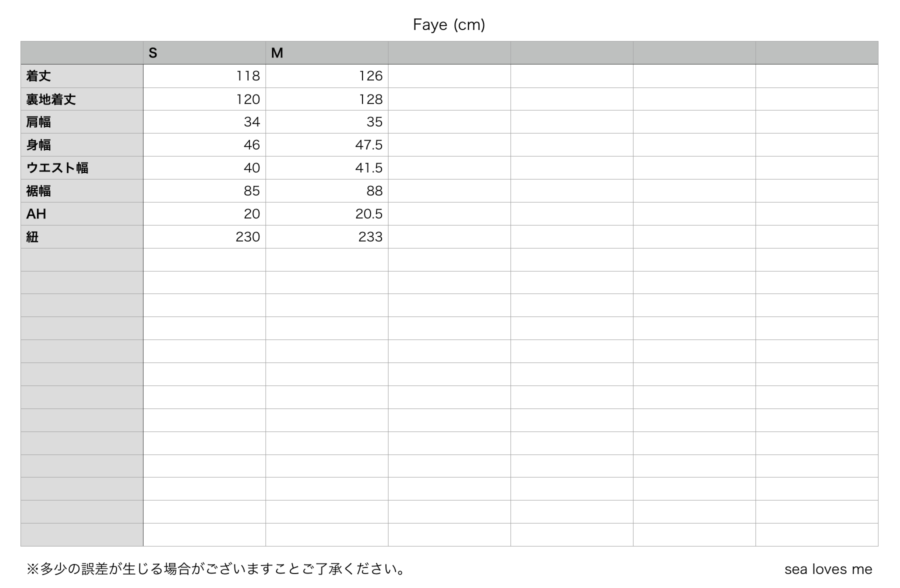This screenshot has width=900, height=588.
Task: Click the cell with value 47.5
Action: coord(327,145)
